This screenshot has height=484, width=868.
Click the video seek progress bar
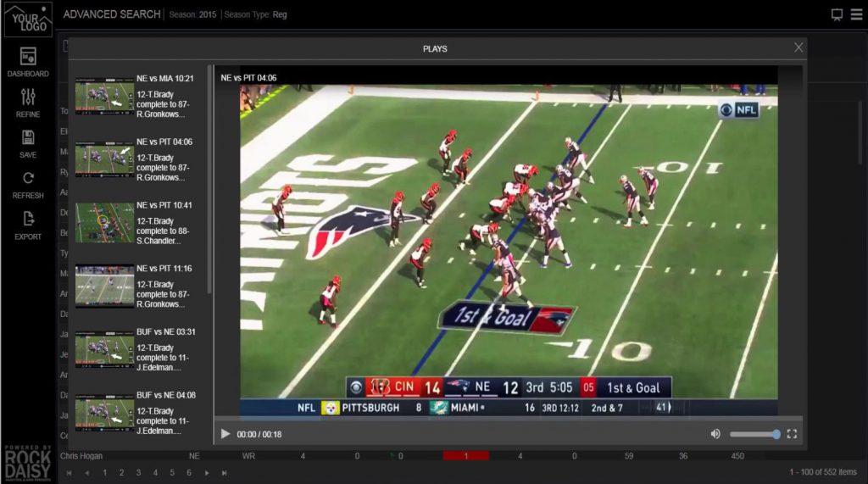[509, 419]
